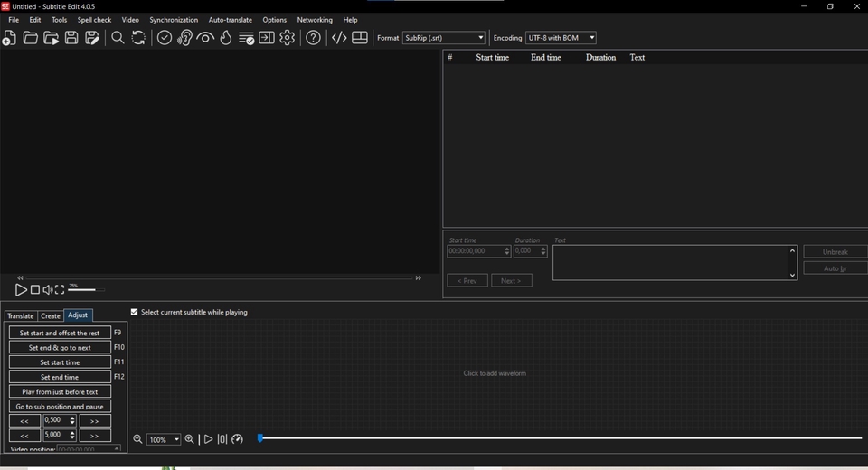This screenshot has height=470, width=868.
Task: Open playback speed gauge icon
Action: (238, 439)
